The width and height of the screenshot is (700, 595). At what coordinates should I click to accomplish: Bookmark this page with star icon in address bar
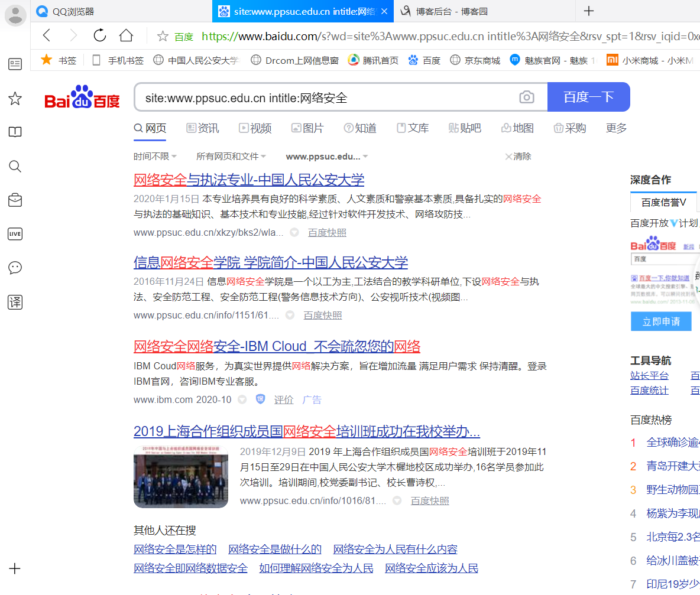pyautogui.click(x=163, y=36)
